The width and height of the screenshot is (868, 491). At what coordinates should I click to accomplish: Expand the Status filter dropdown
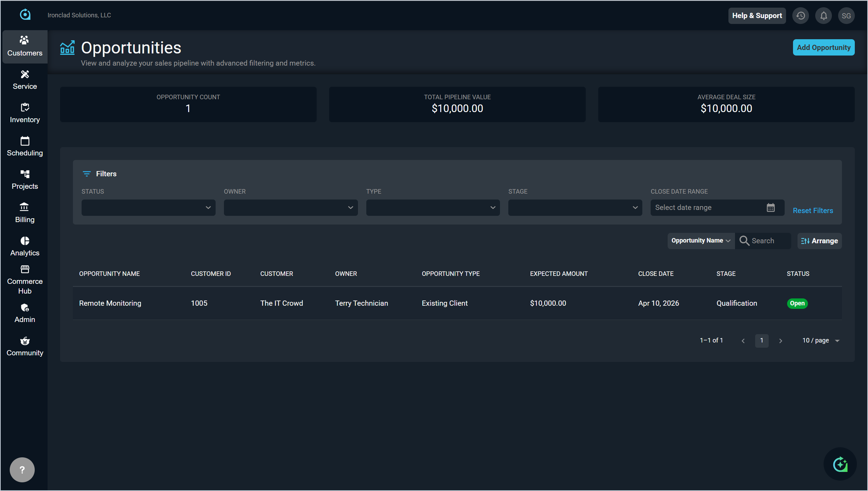[x=148, y=208]
